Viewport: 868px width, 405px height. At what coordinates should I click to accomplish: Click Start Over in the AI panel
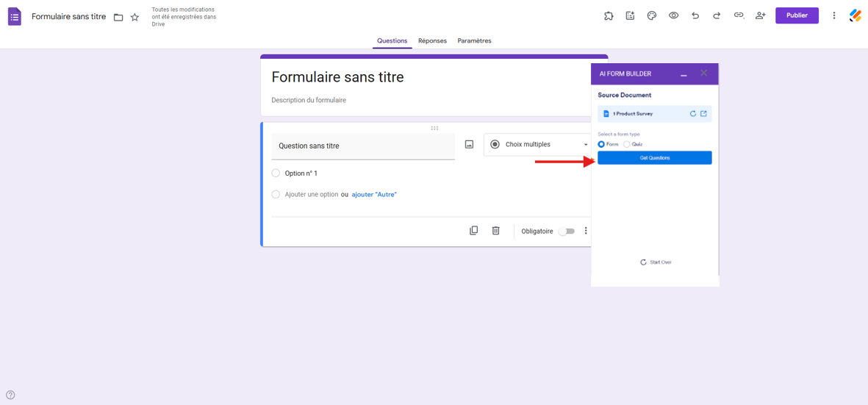point(656,262)
